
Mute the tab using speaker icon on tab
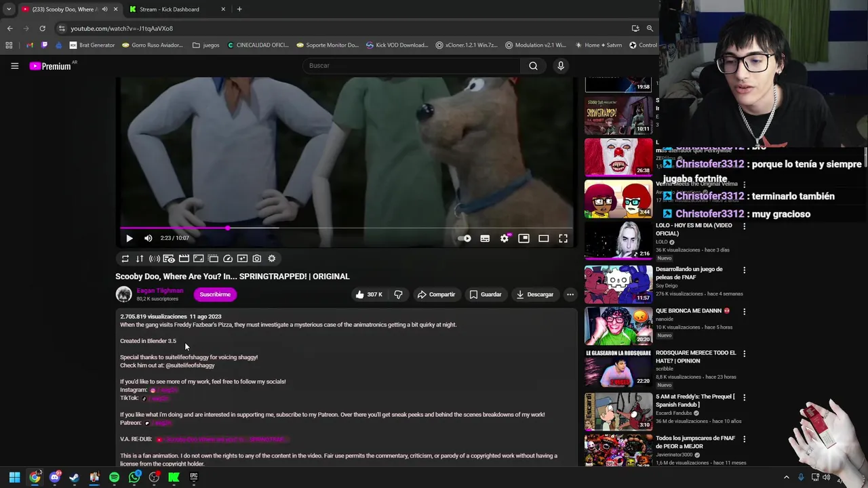104,9
